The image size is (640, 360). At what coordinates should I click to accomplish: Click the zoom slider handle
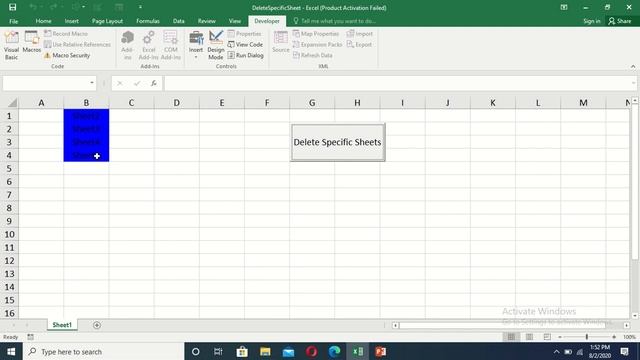click(587, 337)
